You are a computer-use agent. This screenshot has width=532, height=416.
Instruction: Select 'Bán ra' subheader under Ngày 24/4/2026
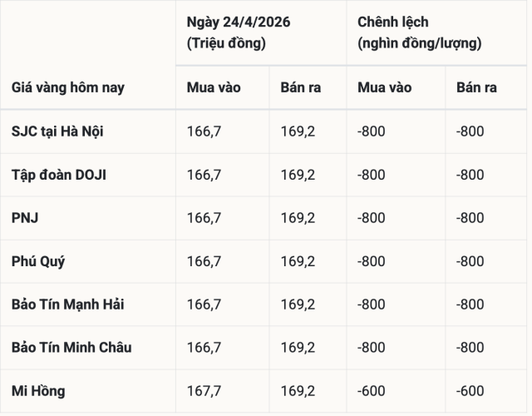coord(301,87)
